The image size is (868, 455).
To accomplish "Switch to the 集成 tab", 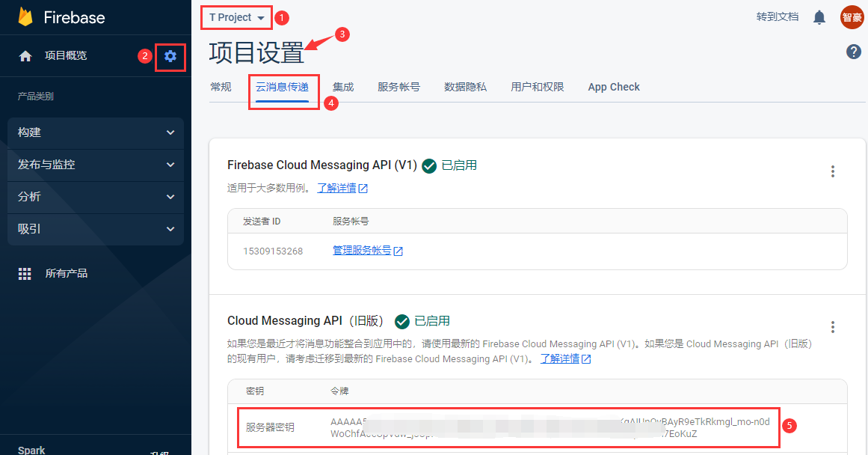I will (x=343, y=87).
